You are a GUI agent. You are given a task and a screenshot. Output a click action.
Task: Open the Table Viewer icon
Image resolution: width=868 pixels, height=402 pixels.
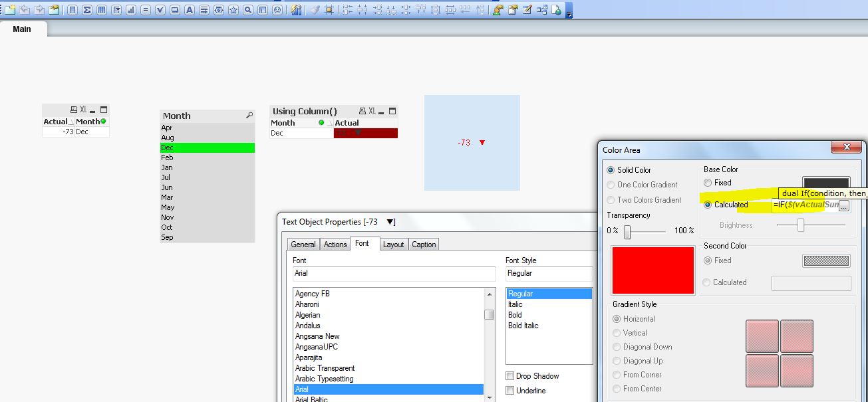pyautogui.click(x=541, y=10)
